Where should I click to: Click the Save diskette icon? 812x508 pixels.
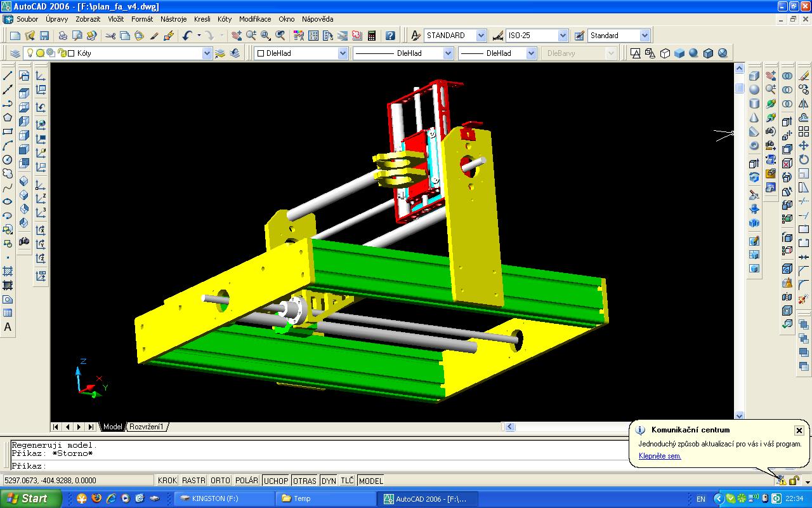point(44,36)
